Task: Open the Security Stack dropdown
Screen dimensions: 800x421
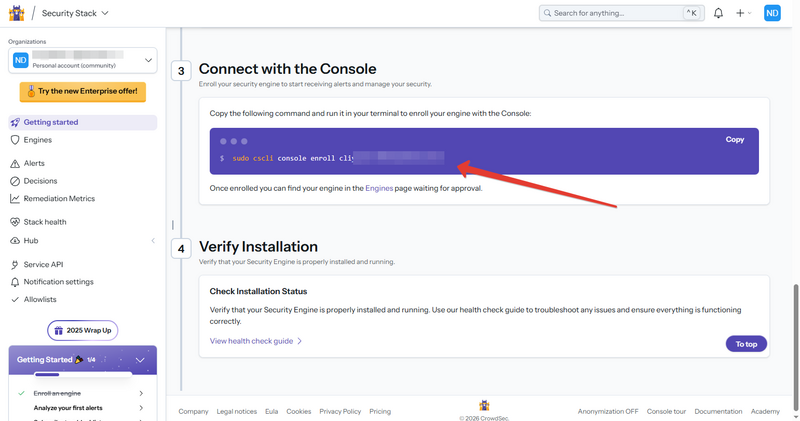Action: (75, 13)
